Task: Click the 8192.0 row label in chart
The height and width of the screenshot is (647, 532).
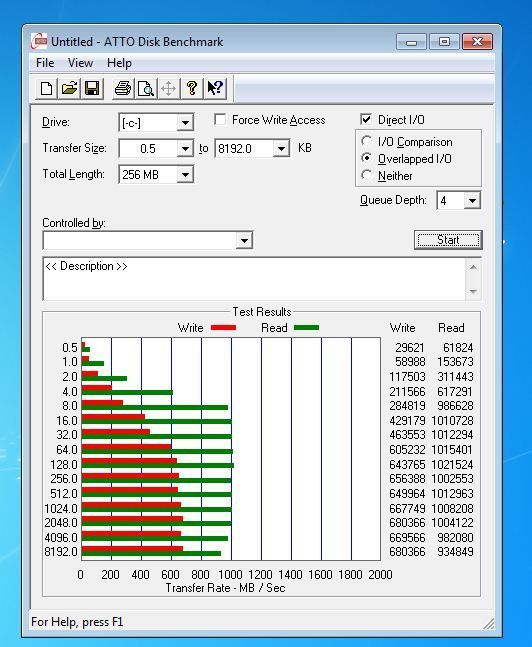Action: [x=61, y=552]
